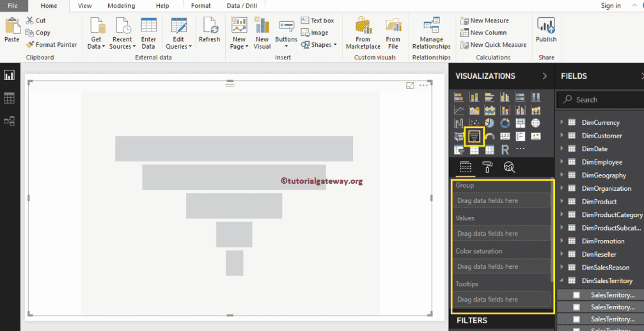Open the File menu
The height and width of the screenshot is (331, 644).
point(13,6)
